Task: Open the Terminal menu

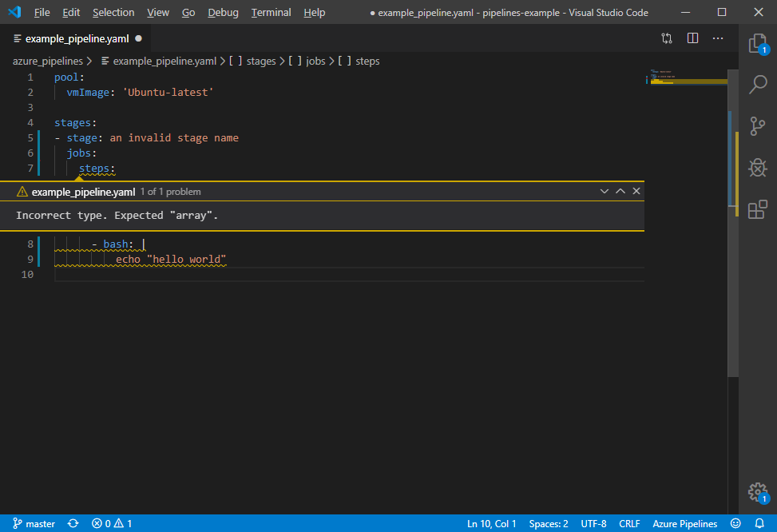Action: [x=270, y=12]
